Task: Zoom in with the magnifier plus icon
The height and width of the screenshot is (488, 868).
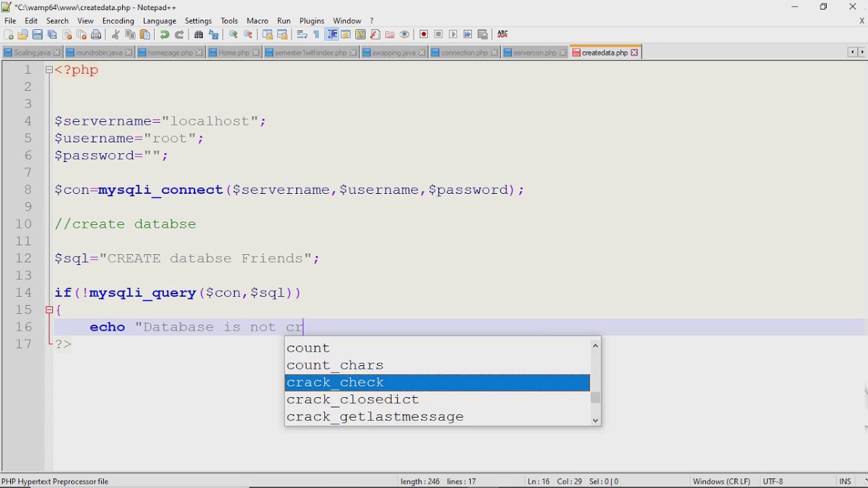Action: click(233, 35)
